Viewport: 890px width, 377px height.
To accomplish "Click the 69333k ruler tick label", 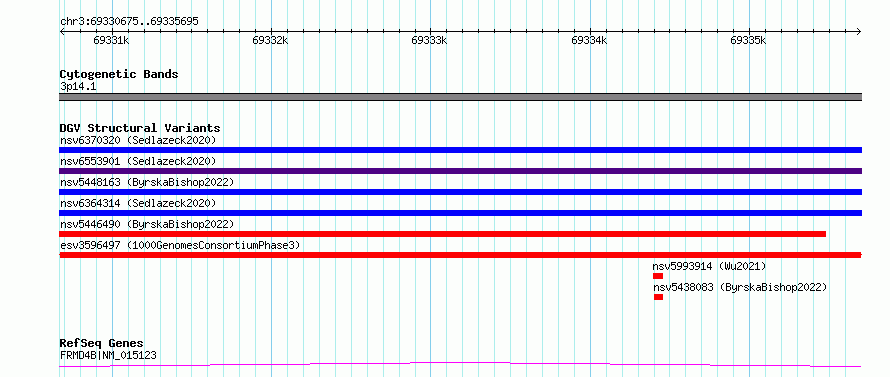I will [x=430, y=41].
